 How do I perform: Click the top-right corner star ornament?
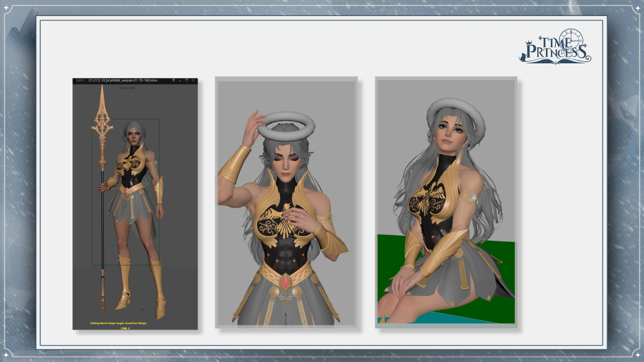[x=637, y=8]
